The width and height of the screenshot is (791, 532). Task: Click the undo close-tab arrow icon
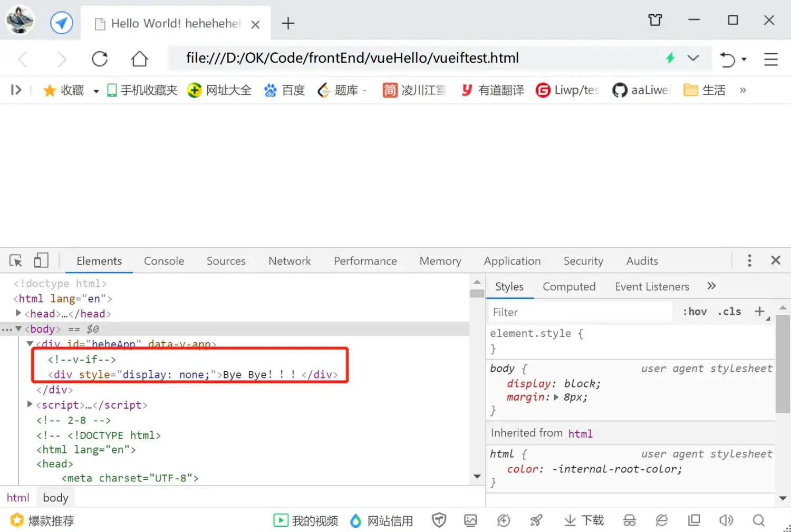[728, 59]
